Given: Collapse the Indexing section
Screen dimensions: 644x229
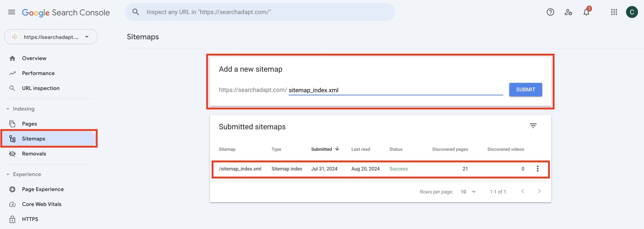Looking at the screenshot, I should point(8,109).
